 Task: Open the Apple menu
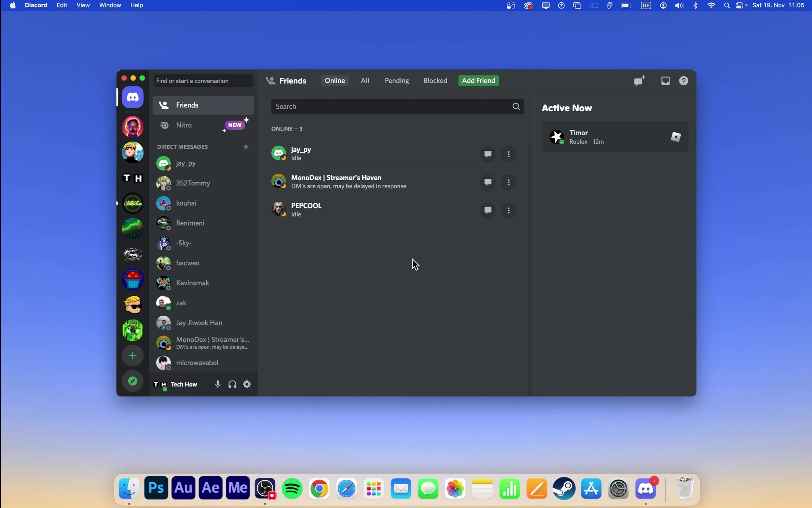13,5
